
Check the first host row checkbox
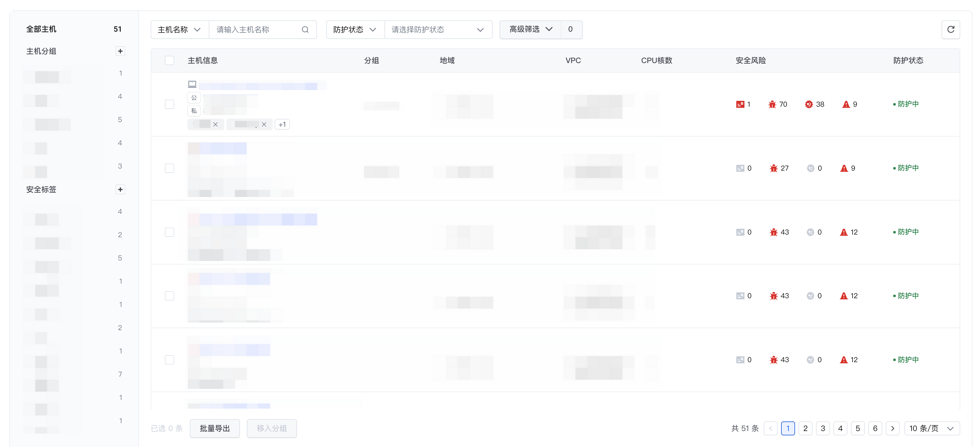point(169,104)
